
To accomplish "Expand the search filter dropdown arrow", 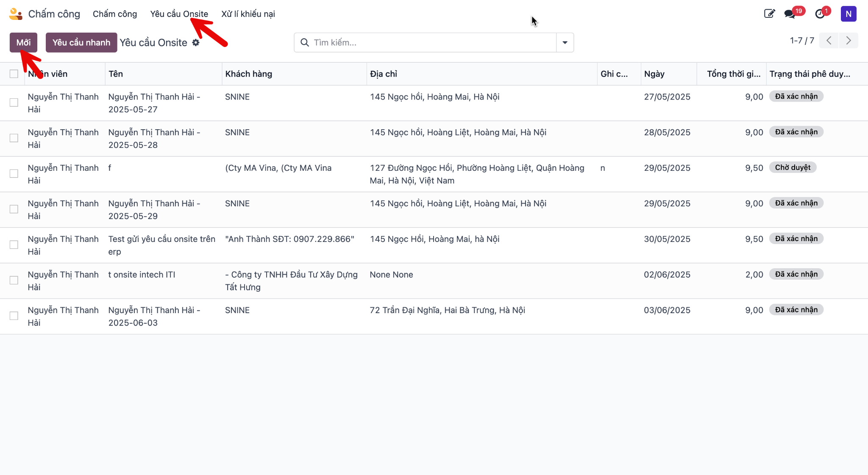I will click(x=565, y=42).
